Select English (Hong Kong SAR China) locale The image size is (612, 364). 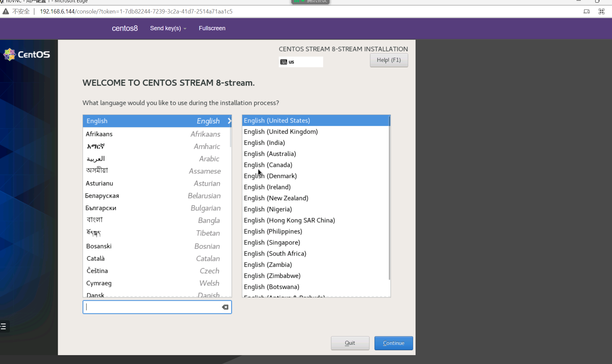click(x=315, y=220)
